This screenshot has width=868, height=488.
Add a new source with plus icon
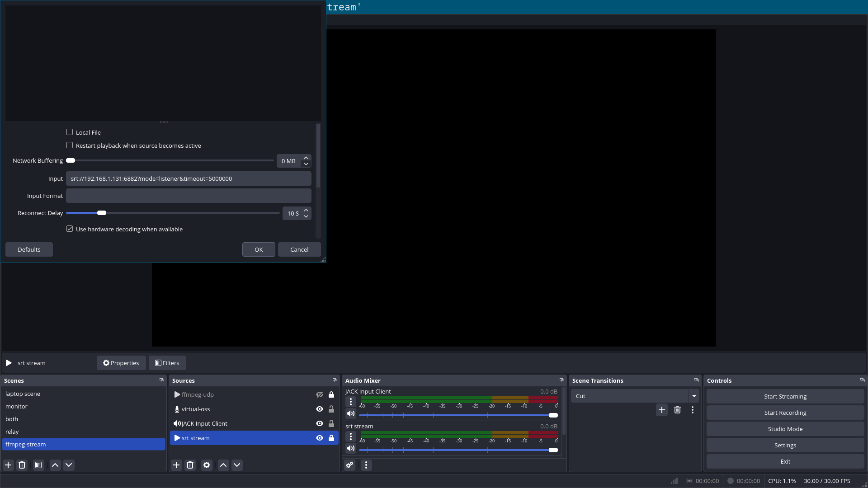(176, 465)
